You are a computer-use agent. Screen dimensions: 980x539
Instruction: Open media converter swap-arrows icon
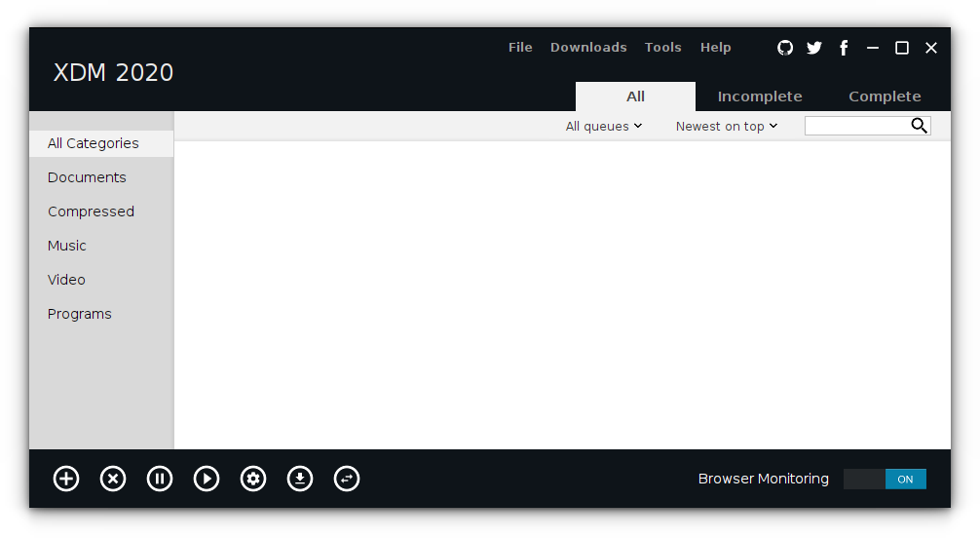[x=347, y=479]
